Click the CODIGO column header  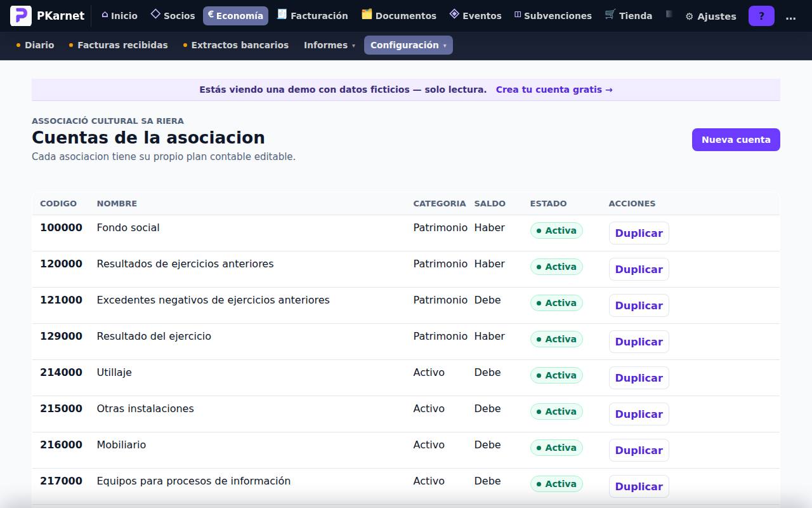tap(58, 204)
